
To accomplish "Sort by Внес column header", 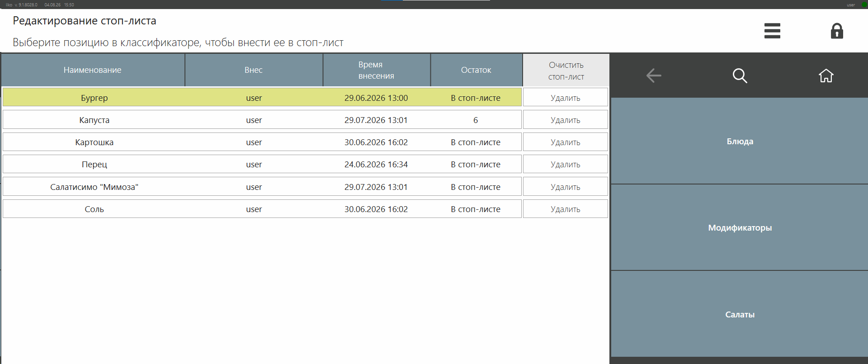I will (x=254, y=70).
